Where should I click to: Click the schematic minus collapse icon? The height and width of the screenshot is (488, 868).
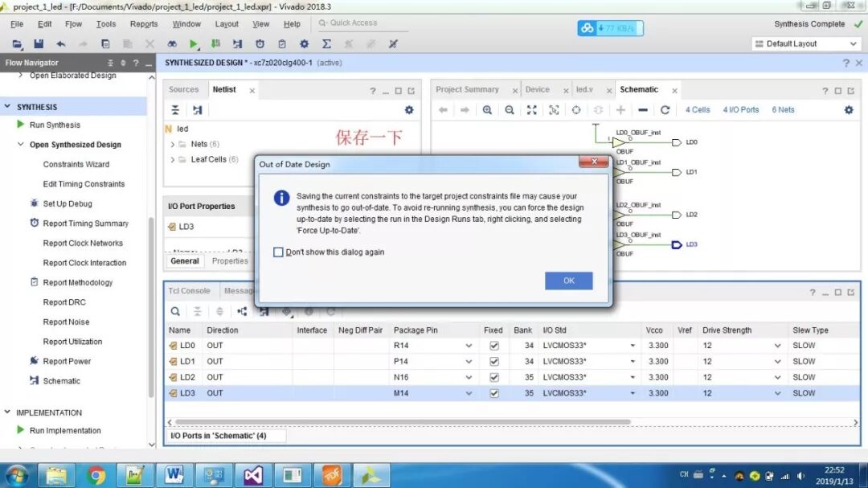point(643,109)
